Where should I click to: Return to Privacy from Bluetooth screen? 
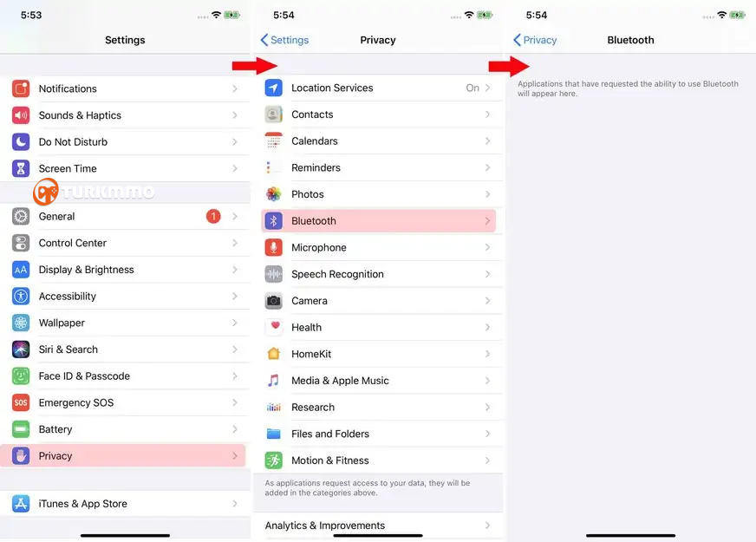click(x=535, y=40)
